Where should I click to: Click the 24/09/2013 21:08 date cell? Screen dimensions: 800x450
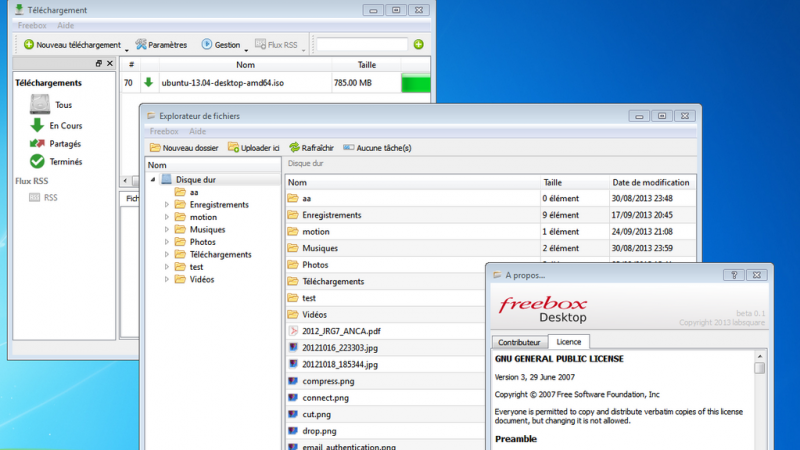pyautogui.click(x=642, y=232)
